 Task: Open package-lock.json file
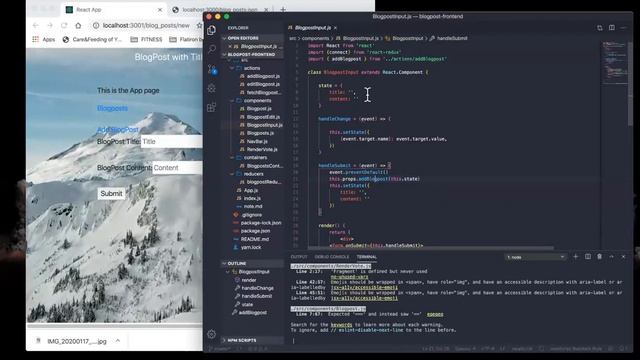coord(260,223)
